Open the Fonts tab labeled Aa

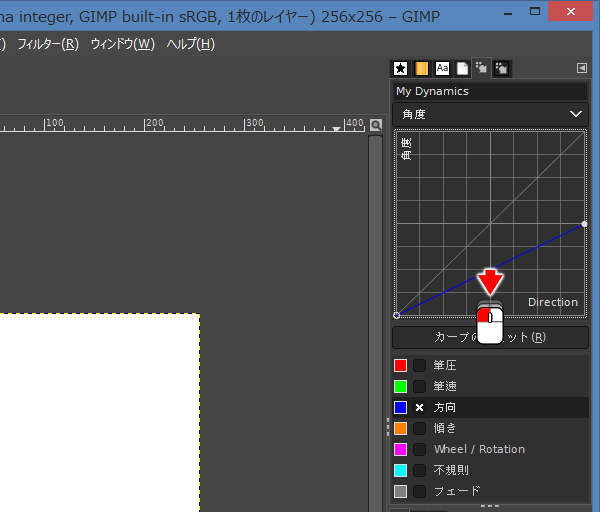pos(442,68)
